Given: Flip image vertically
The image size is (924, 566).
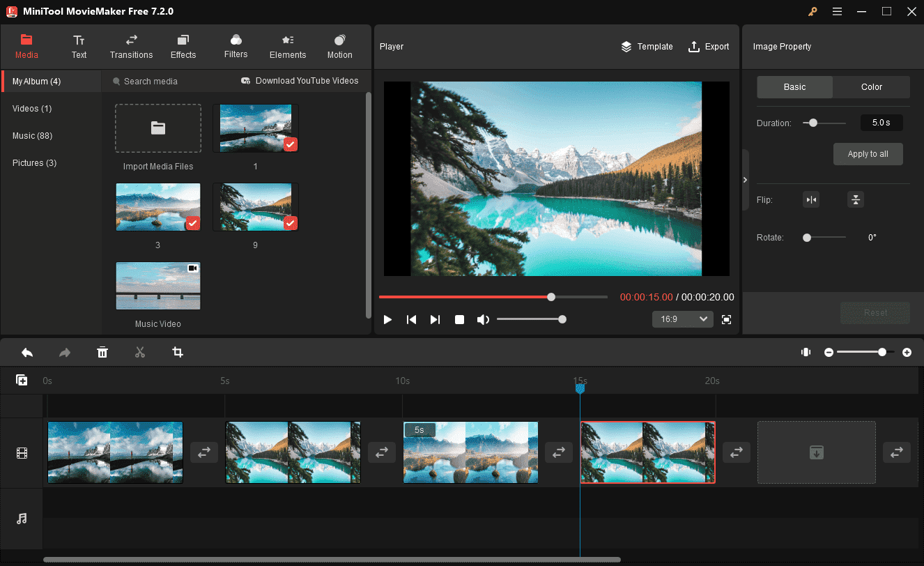Looking at the screenshot, I should [x=856, y=200].
